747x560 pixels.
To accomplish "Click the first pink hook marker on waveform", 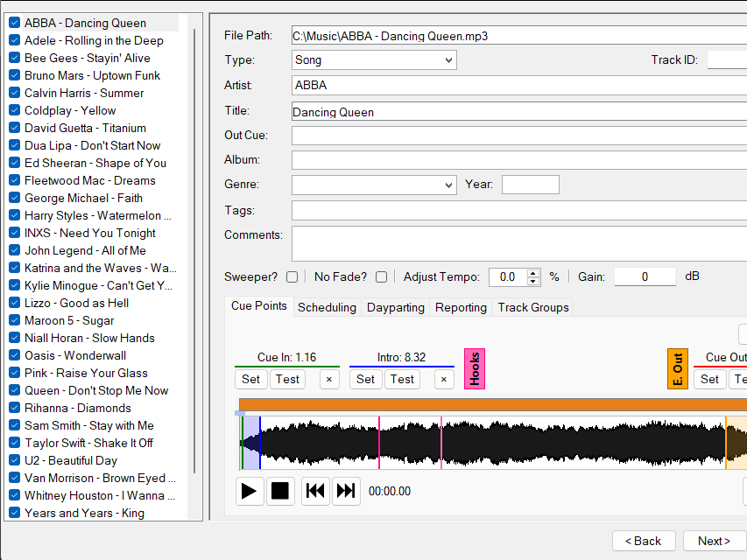I will pyautogui.click(x=379, y=443).
